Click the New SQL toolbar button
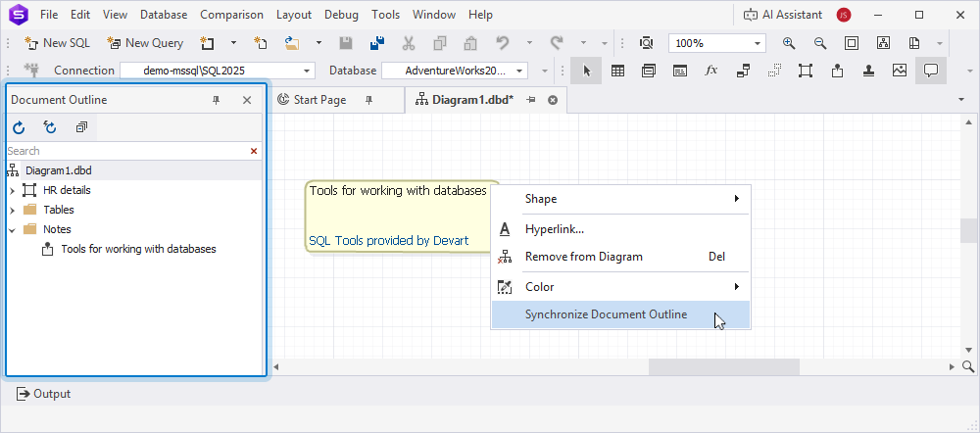980x433 pixels. click(x=57, y=43)
